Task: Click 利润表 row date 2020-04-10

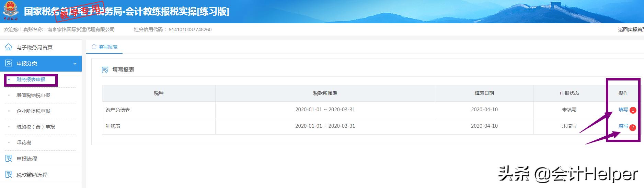Action: pos(484,126)
